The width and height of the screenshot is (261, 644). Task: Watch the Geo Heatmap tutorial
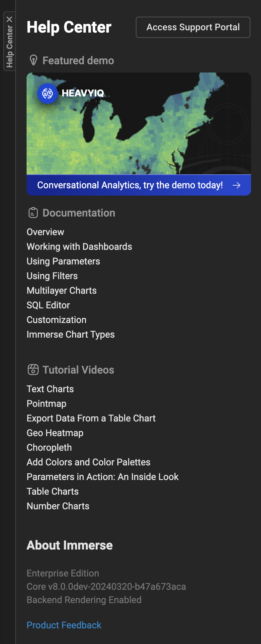tap(55, 433)
